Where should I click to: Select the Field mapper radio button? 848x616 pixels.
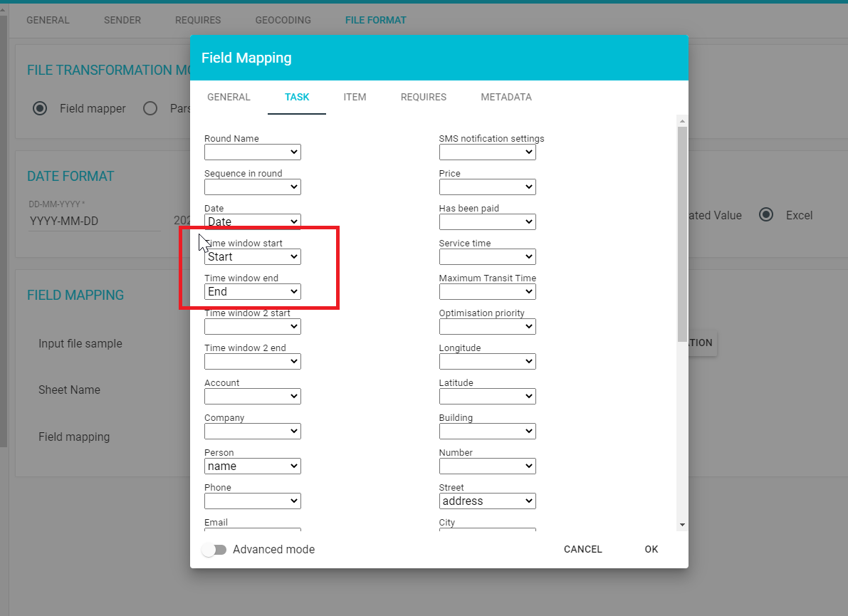coord(39,108)
